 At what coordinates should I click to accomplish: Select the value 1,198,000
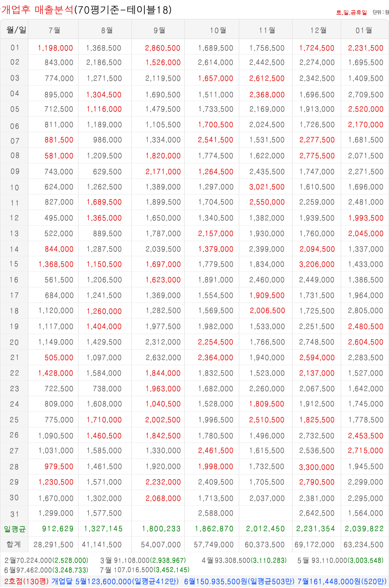coord(55,48)
